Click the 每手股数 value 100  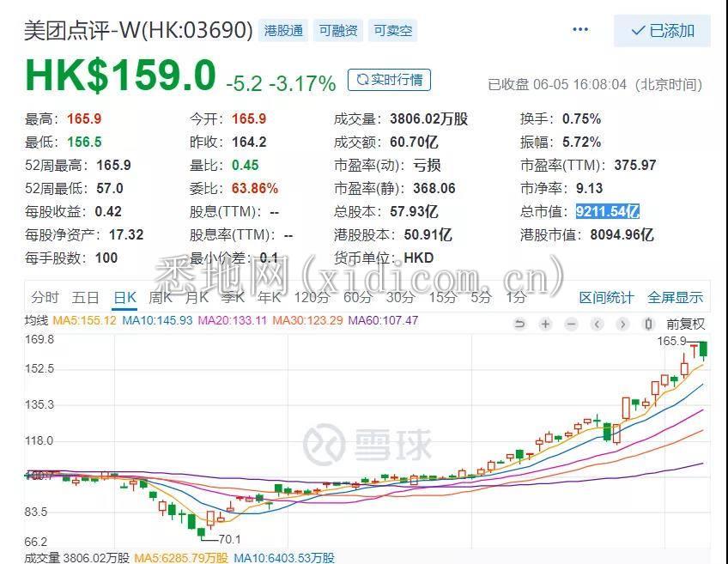(x=106, y=258)
